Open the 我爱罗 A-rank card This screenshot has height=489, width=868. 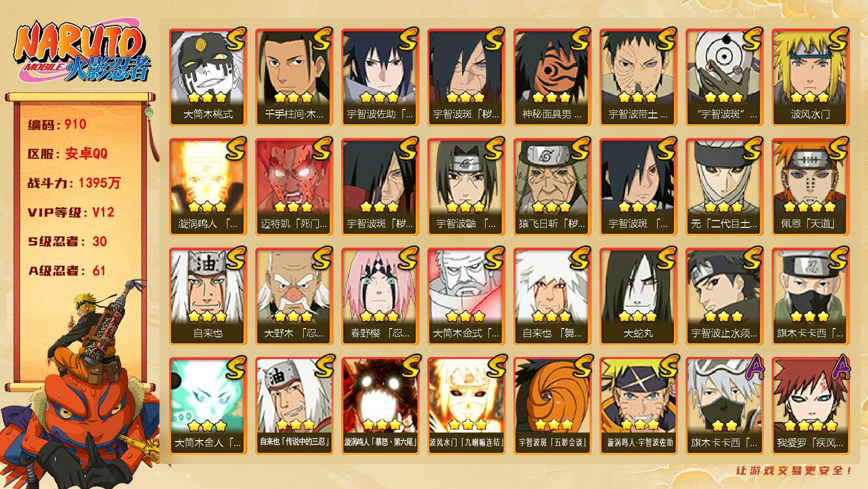point(810,406)
